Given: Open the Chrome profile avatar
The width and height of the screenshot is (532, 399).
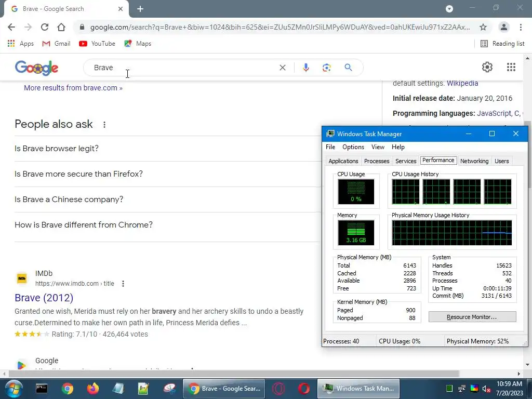Looking at the screenshot, I should tap(504, 27).
